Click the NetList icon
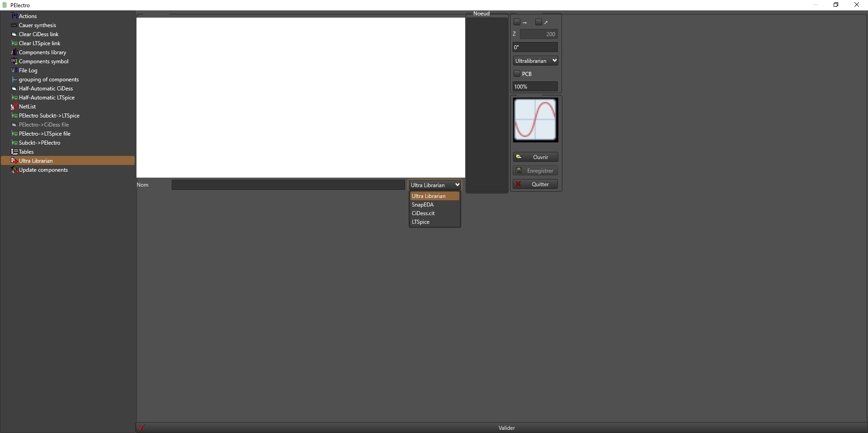This screenshot has width=868, height=433. [x=14, y=107]
